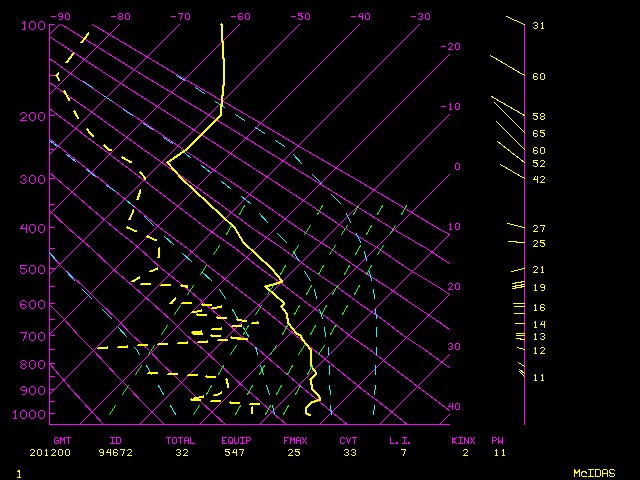
Task: Click the L.I. lifted index label
Action: [399, 440]
